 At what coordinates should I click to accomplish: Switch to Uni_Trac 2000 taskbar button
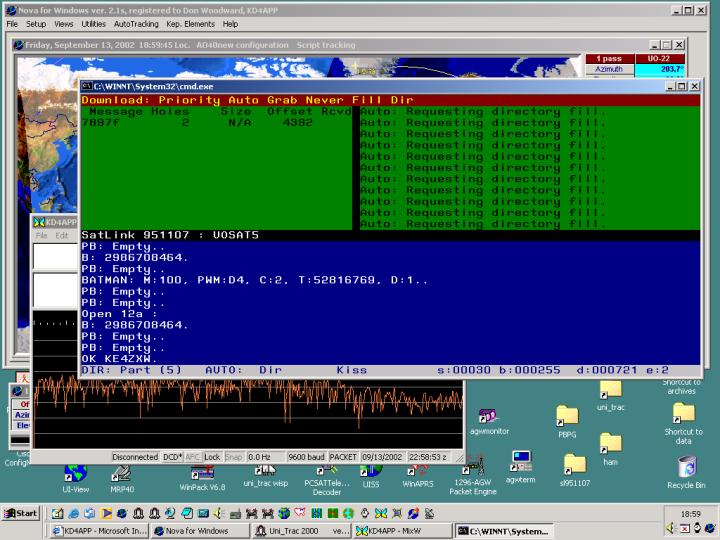tap(300, 531)
